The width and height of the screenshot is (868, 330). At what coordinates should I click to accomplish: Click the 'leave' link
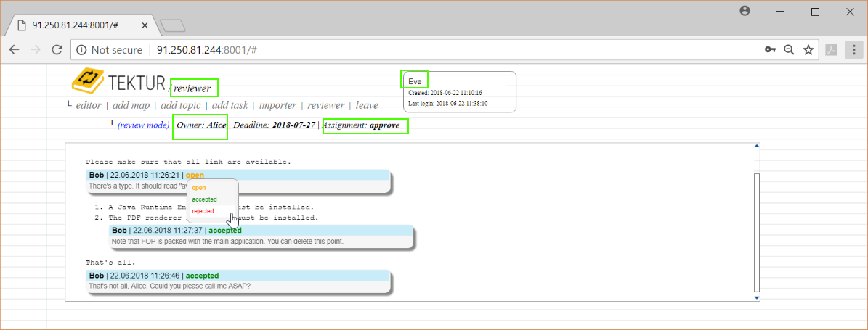tap(367, 105)
